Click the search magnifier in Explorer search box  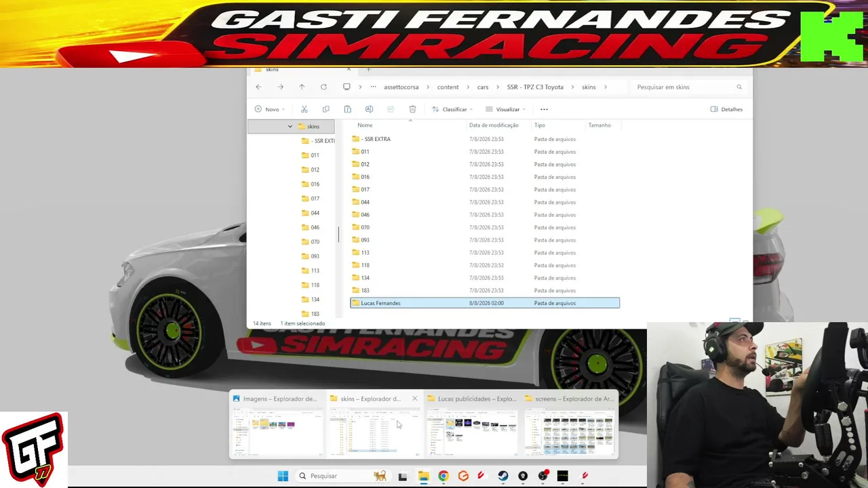click(x=739, y=87)
